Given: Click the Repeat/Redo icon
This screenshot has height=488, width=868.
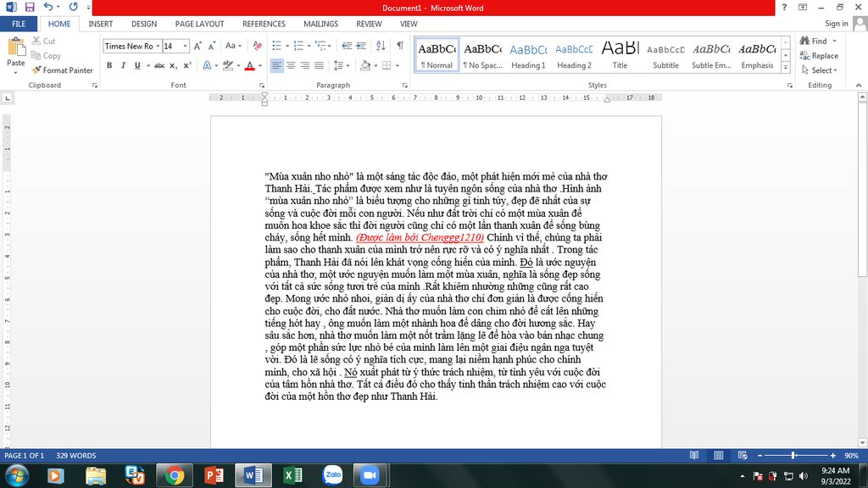Looking at the screenshot, I should pyautogui.click(x=73, y=7).
